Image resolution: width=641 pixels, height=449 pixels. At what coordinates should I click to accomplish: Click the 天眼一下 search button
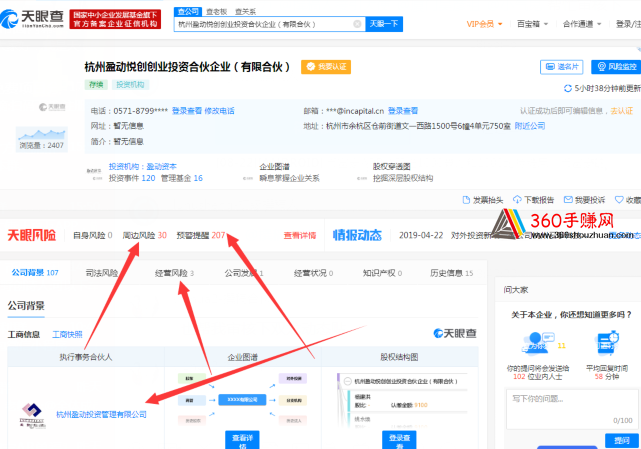(384, 24)
